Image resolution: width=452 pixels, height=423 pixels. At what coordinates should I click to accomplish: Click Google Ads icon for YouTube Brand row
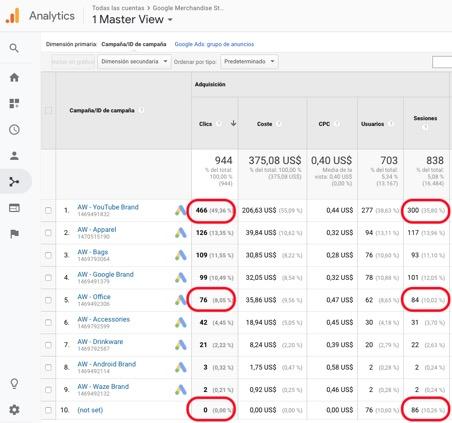[x=181, y=210]
